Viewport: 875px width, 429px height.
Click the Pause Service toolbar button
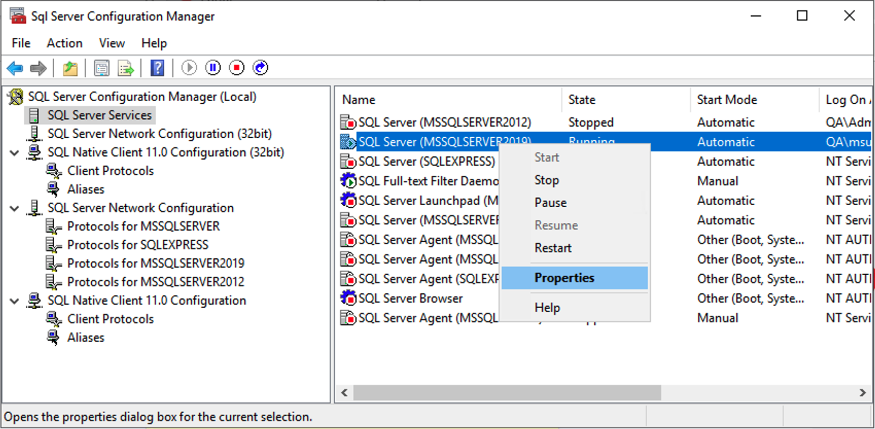(213, 68)
